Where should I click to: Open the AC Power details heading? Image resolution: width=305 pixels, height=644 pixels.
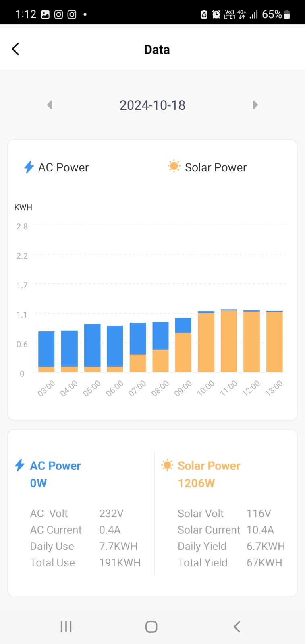point(55,466)
